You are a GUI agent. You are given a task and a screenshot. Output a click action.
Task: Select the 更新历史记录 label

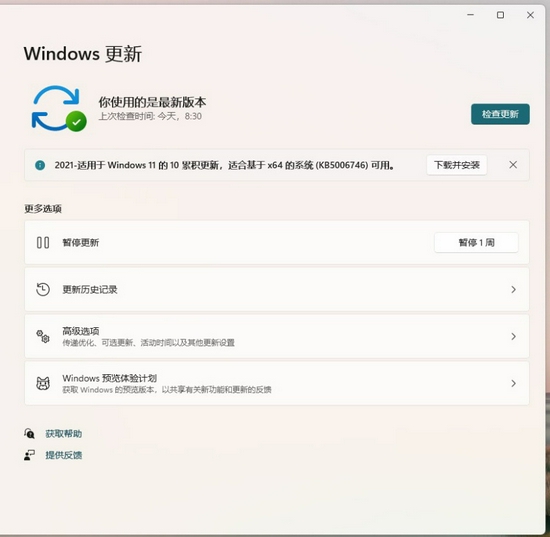click(90, 289)
